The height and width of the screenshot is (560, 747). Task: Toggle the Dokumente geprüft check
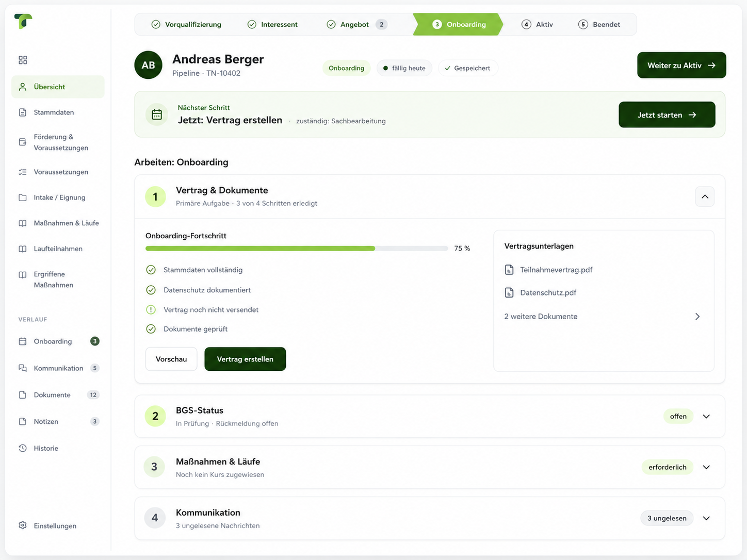pyautogui.click(x=151, y=329)
